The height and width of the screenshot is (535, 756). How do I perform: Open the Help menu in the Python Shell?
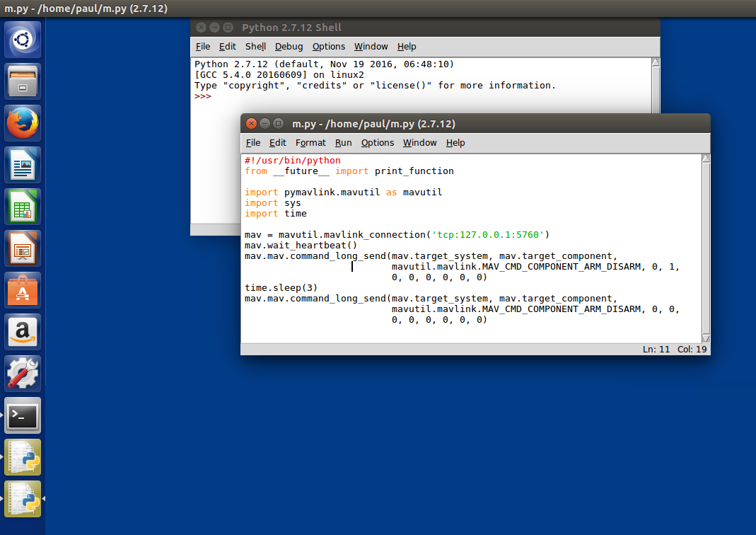click(x=407, y=46)
